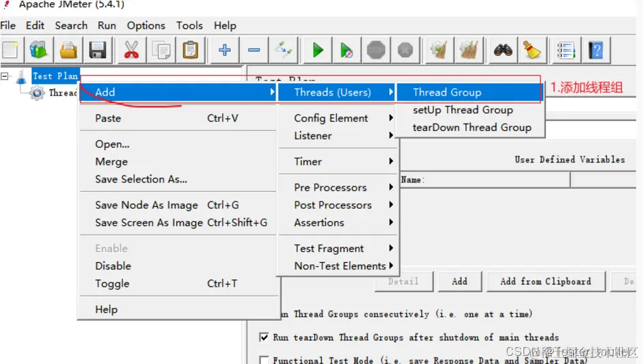Choose Help at context menu bottom
Viewport: 643px width, 364px height.
pyautogui.click(x=178, y=309)
